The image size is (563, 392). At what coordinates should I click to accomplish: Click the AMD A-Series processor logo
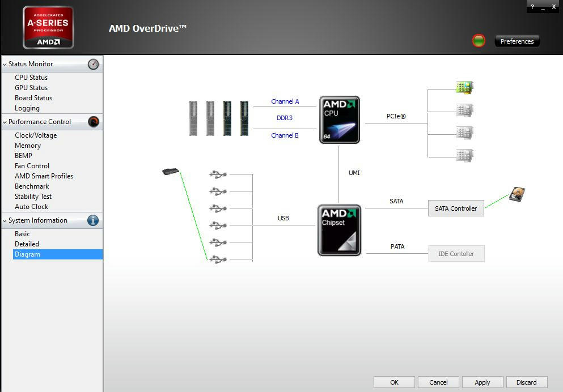[48, 27]
